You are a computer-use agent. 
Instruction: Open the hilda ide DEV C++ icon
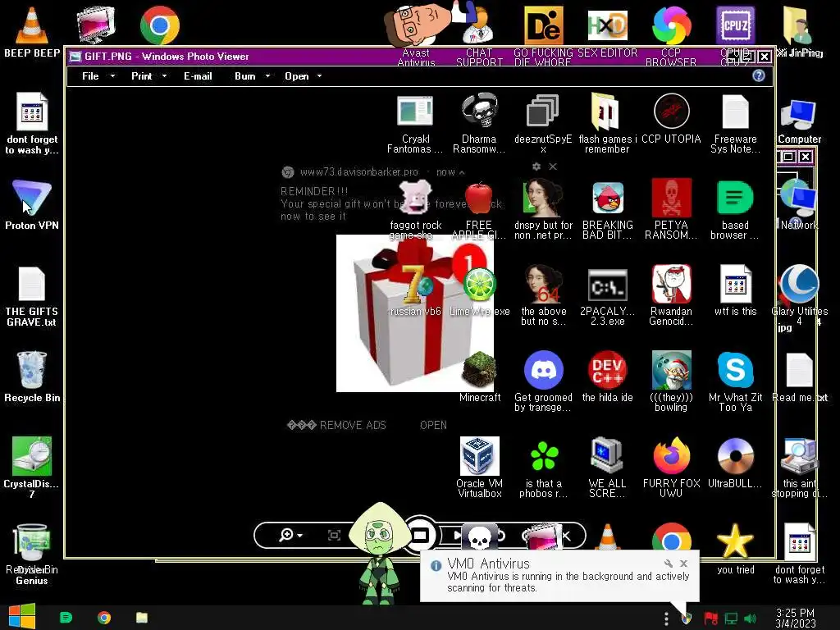[608, 370]
